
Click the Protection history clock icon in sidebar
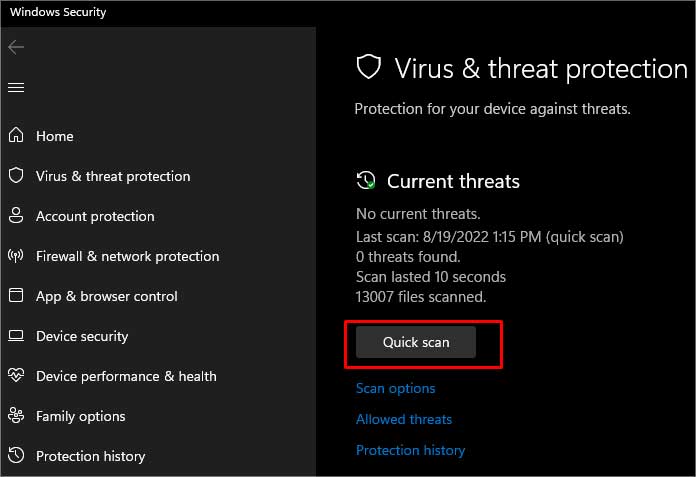tap(16, 455)
